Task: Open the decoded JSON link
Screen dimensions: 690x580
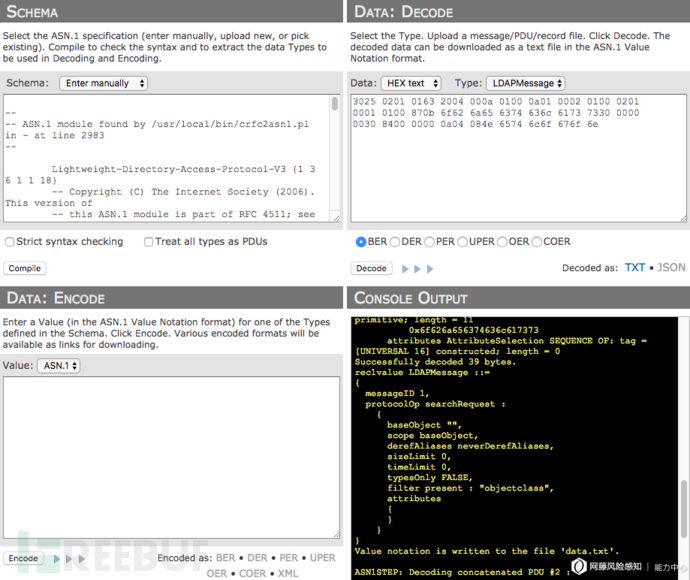Action: click(x=671, y=268)
